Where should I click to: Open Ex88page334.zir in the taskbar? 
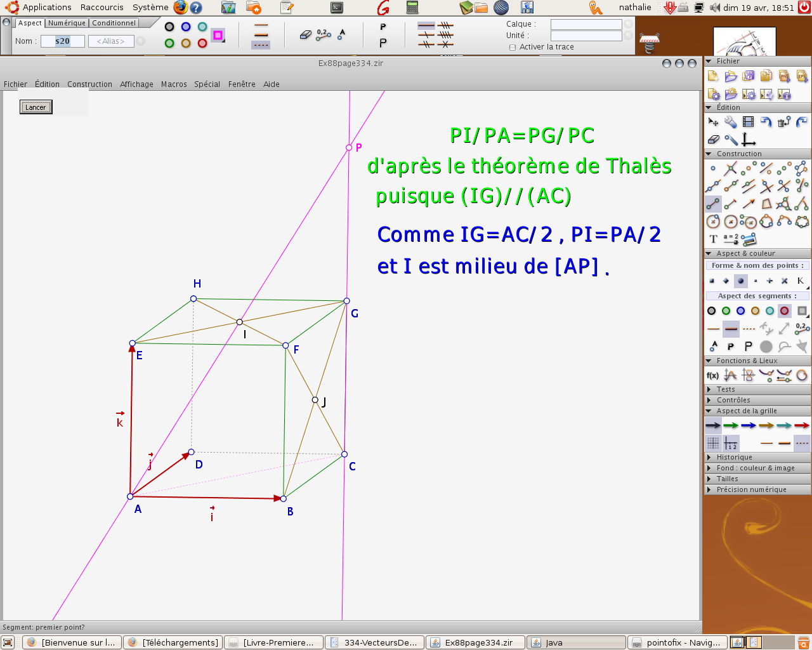pos(476,642)
